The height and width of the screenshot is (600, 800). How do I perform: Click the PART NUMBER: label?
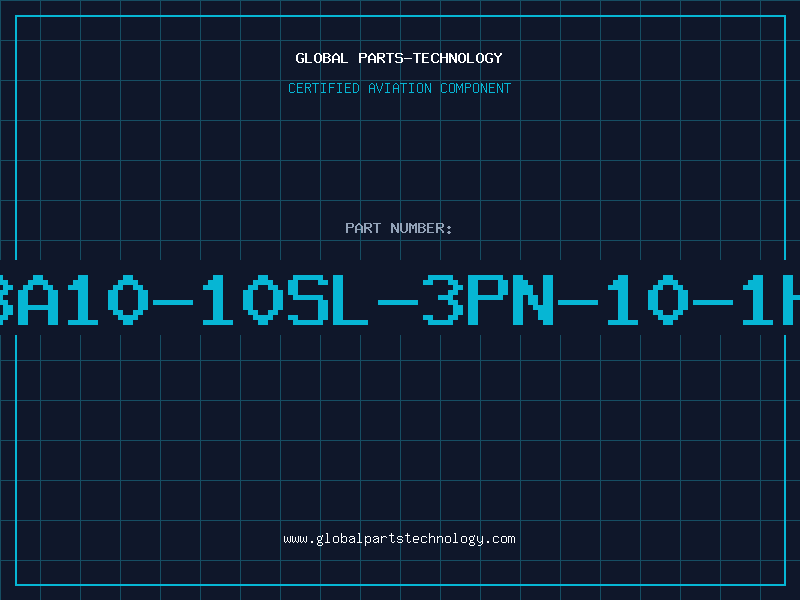coord(399,228)
